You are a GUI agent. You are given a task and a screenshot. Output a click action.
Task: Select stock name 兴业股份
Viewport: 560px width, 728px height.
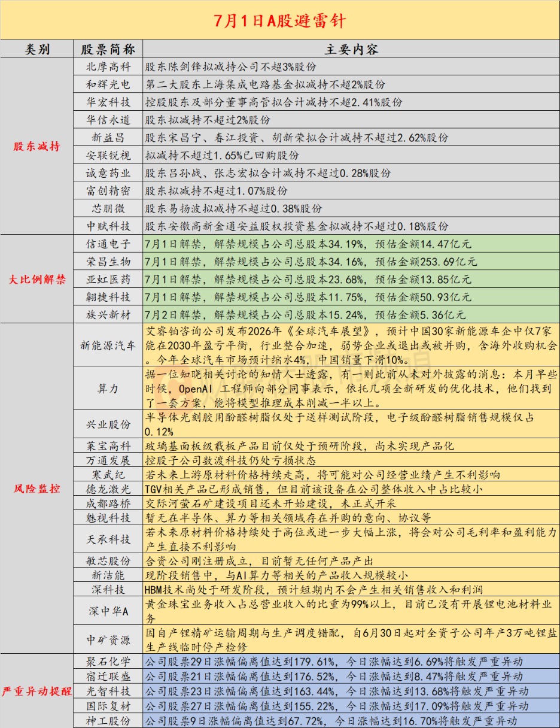click(x=108, y=424)
